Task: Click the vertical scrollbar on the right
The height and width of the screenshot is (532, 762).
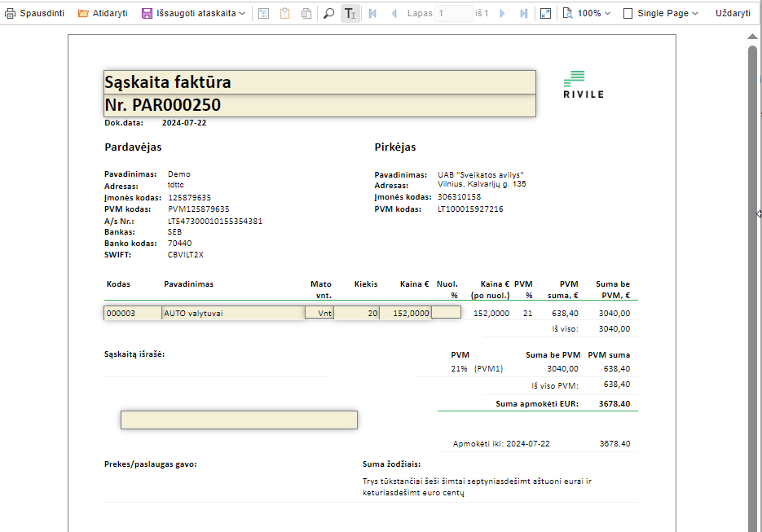Action: click(753, 244)
